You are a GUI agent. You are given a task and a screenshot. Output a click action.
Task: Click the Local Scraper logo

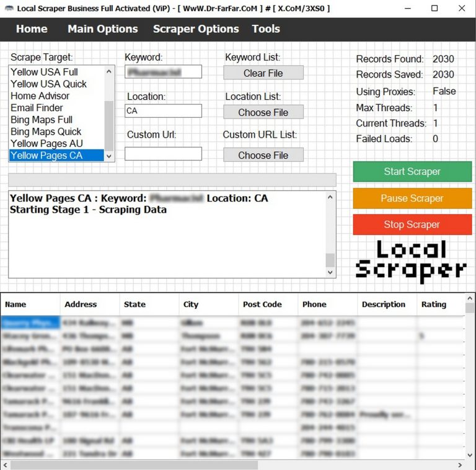411,262
